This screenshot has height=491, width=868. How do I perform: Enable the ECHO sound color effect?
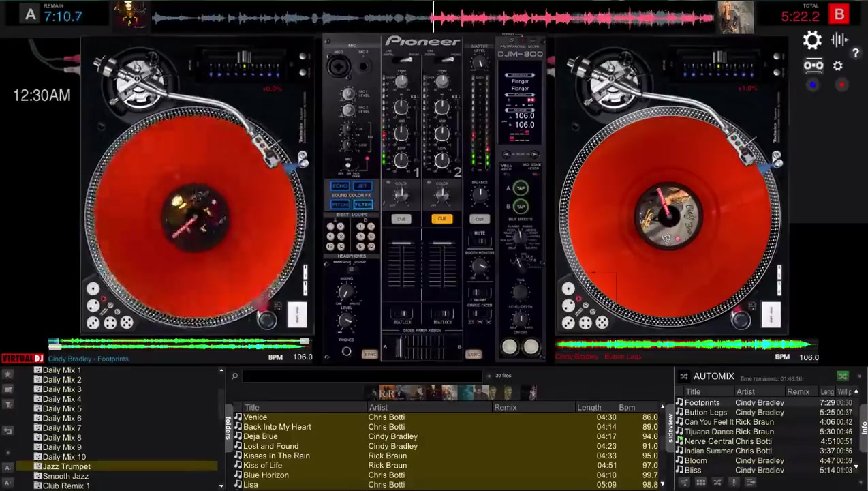click(340, 186)
